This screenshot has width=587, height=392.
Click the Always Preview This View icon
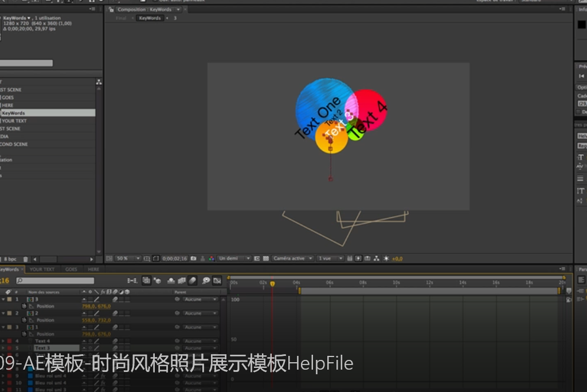109,258
